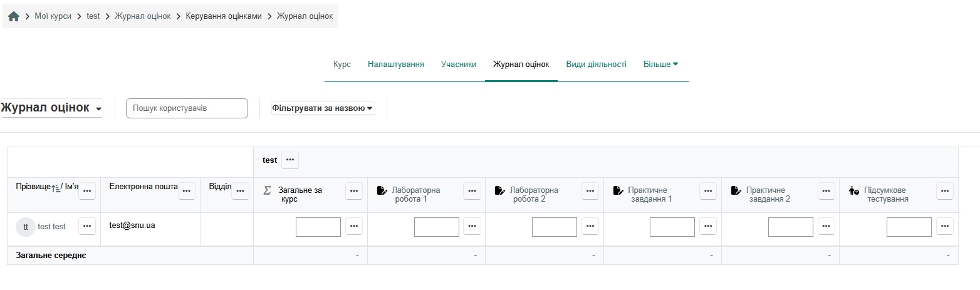
Task: Click the Пошук користувачів search field
Action: click(187, 108)
